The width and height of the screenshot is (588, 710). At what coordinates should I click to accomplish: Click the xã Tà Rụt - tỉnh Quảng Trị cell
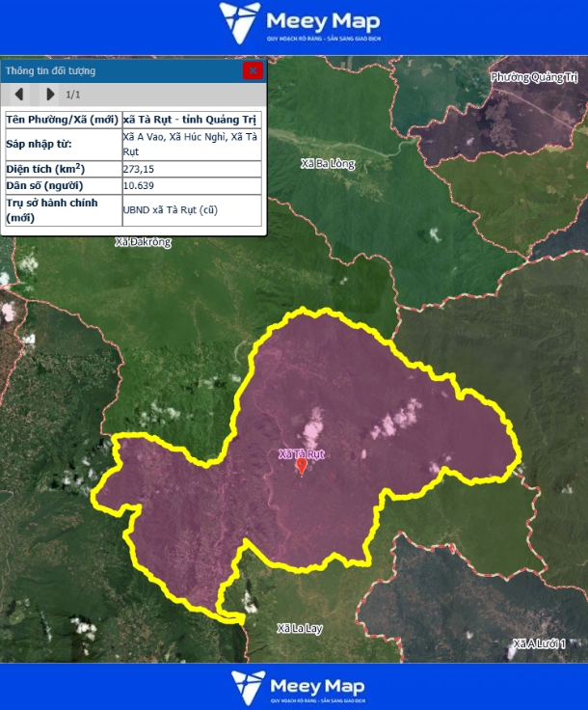pos(191,119)
